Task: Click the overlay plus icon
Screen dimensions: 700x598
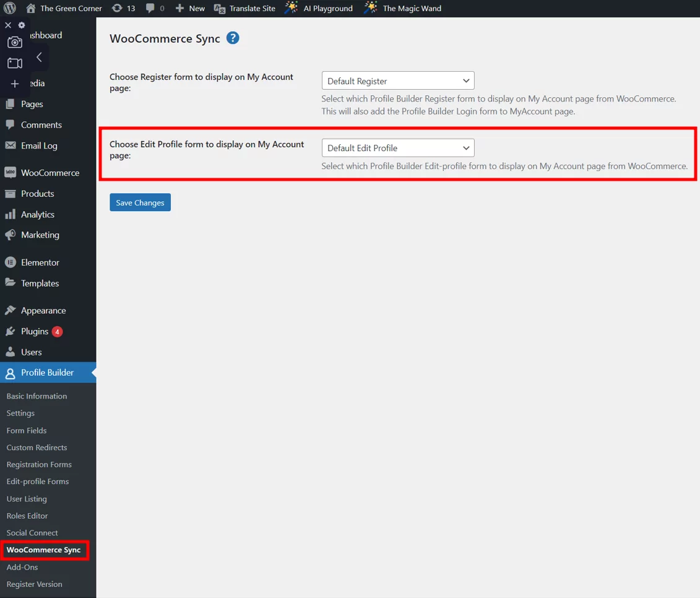Action: coord(15,84)
